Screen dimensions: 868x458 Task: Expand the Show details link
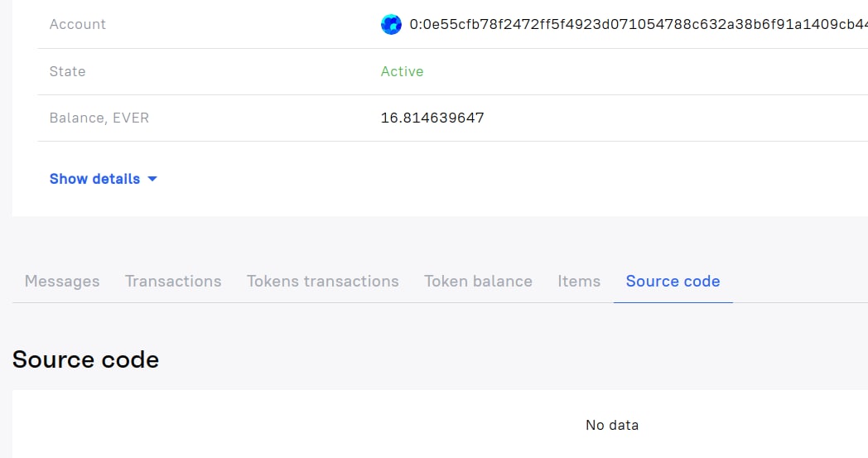click(x=94, y=179)
